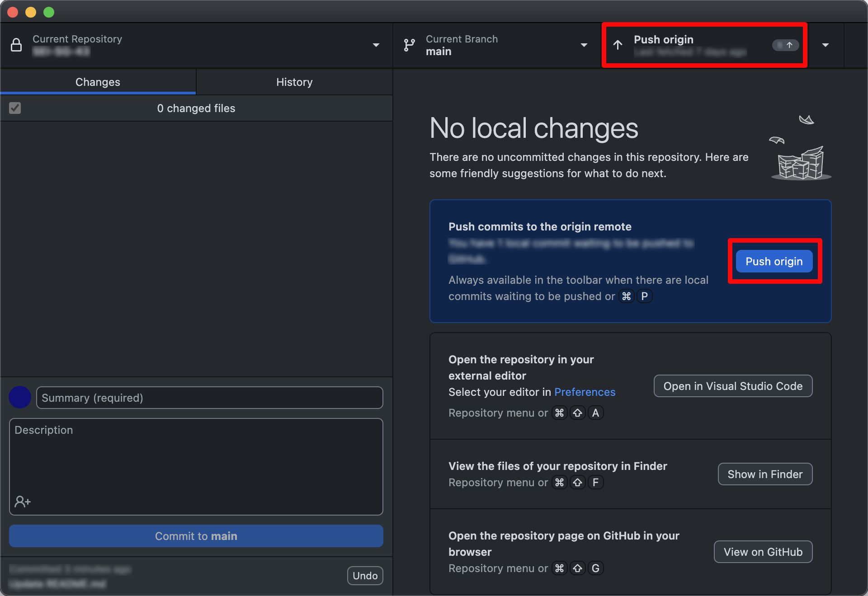The image size is (868, 596).
Task: Expand the Current Repository dropdown
Action: pyautogui.click(x=376, y=45)
